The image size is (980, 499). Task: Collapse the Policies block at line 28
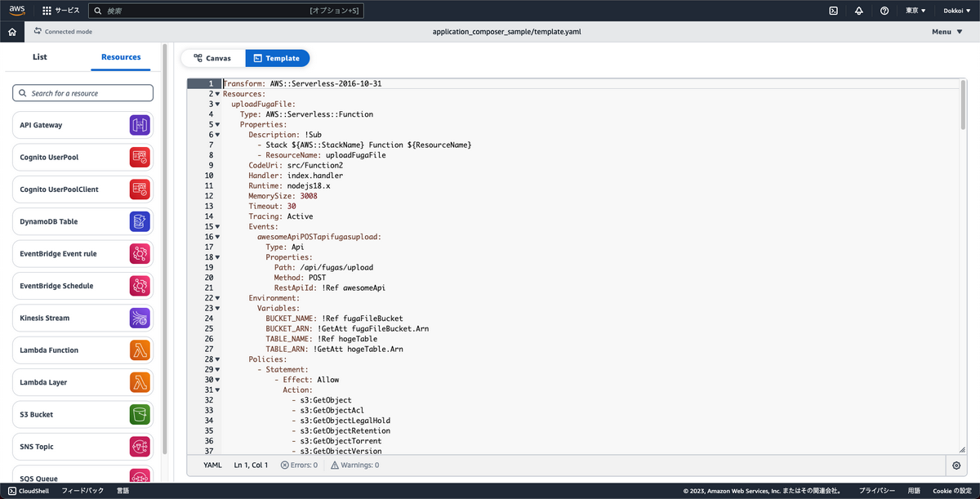[x=217, y=359]
